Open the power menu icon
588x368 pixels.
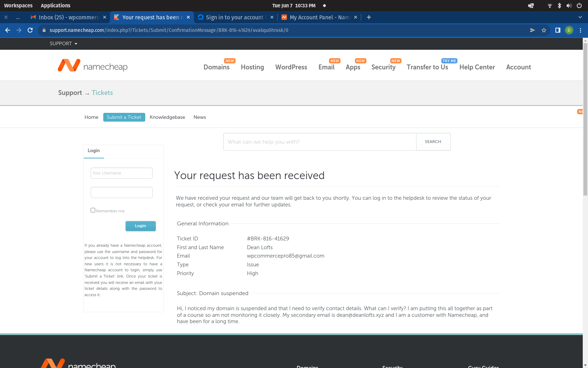[579, 6]
